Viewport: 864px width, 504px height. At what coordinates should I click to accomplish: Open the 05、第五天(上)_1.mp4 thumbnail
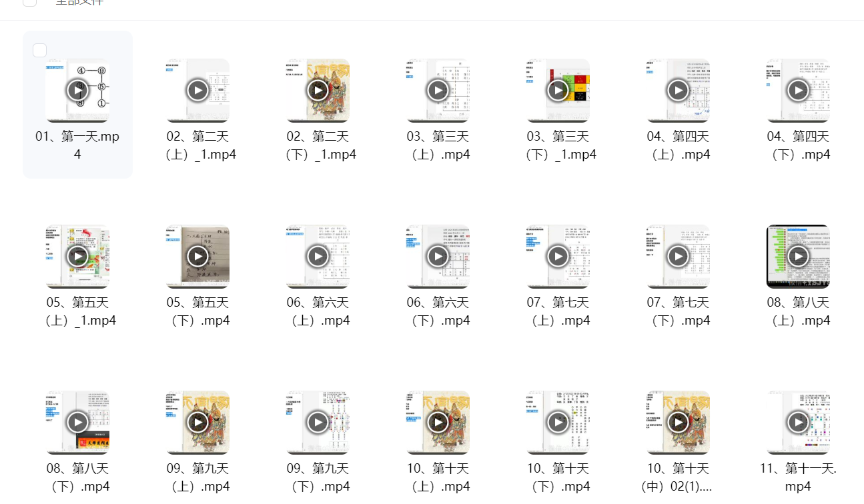[77, 256]
